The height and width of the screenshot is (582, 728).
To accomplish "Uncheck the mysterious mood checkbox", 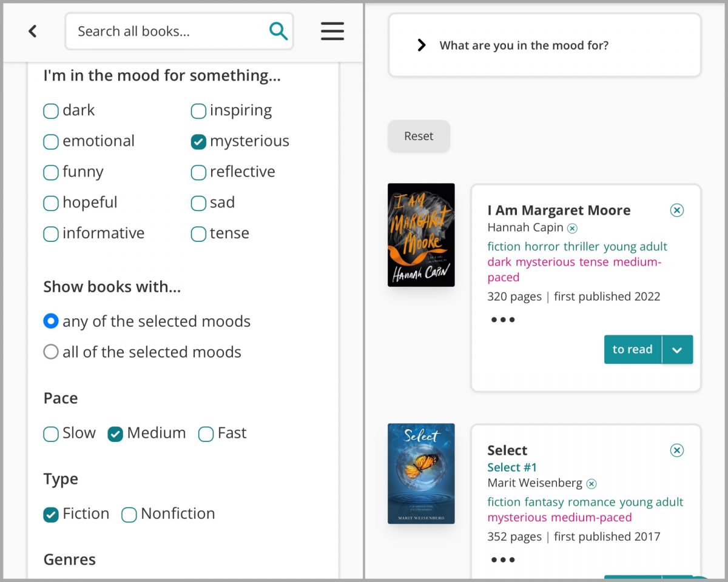I will pos(198,141).
